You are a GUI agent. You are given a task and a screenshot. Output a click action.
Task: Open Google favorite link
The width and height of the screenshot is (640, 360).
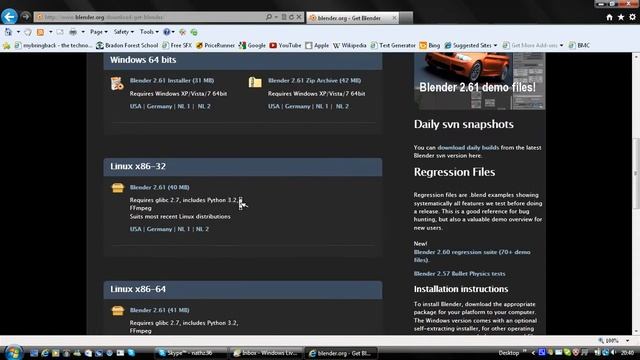(x=252, y=46)
